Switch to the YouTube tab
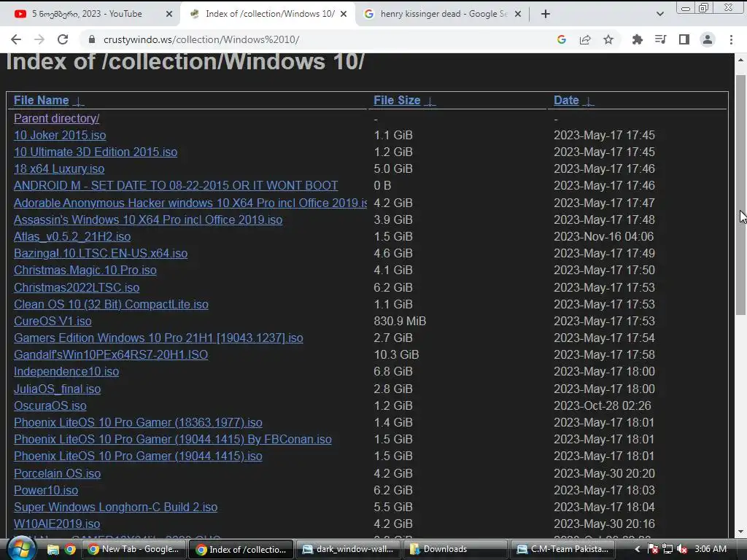Screen dimensions: 747x560 pos(90,14)
